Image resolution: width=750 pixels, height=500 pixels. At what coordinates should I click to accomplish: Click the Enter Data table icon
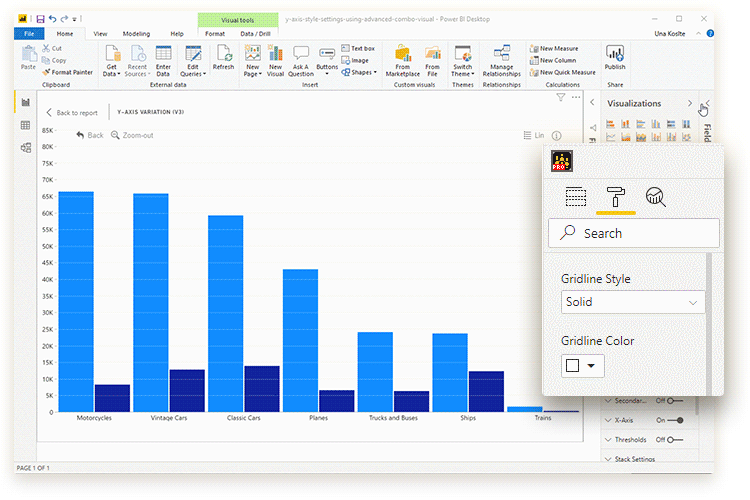tap(163, 53)
